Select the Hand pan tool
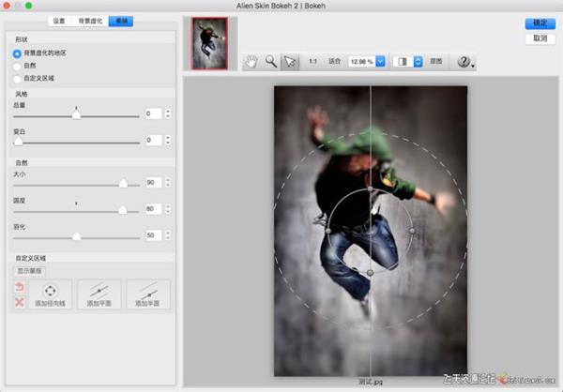 point(251,62)
